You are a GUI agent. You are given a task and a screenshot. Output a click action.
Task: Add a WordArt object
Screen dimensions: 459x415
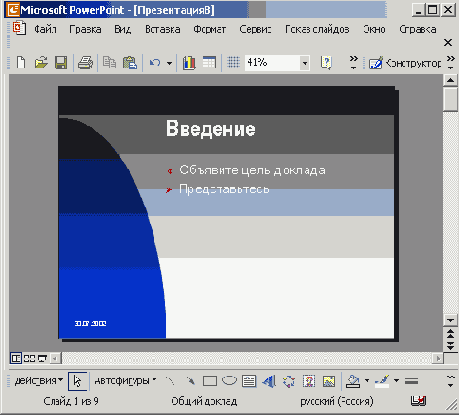269,381
